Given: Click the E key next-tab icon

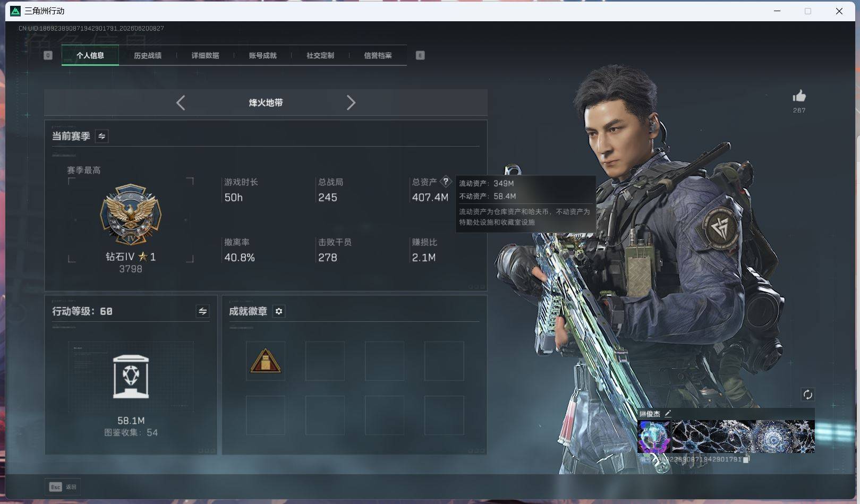Looking at the screenshot, I should coord(420,55).
